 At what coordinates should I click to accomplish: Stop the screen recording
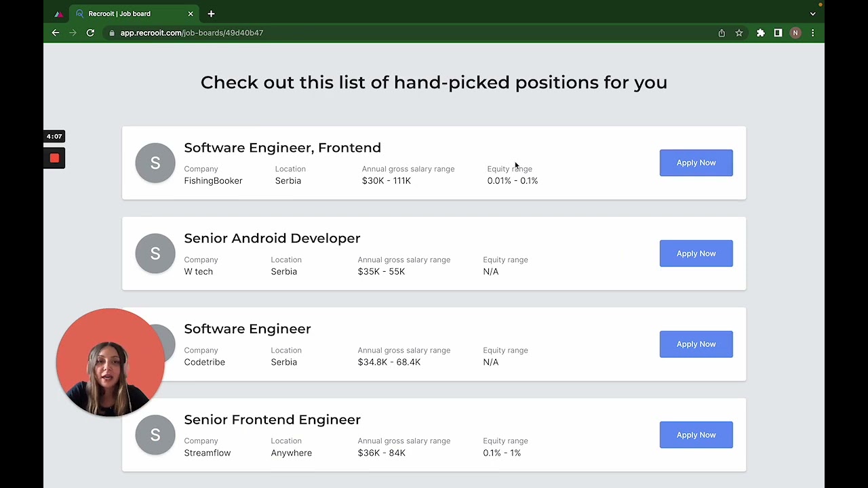[x=54, y=159]
